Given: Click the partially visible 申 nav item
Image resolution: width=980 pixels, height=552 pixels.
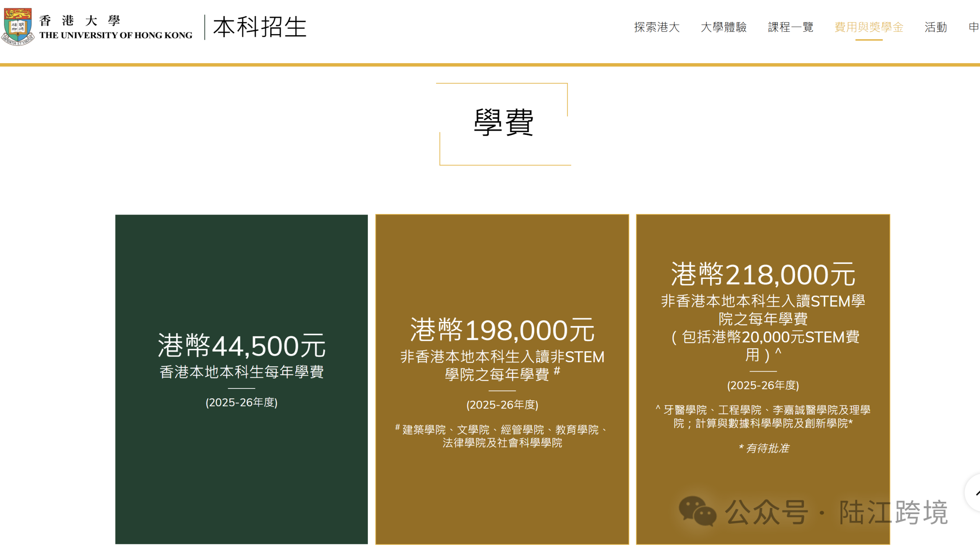Looking at the screenshot, I should 974,27.
